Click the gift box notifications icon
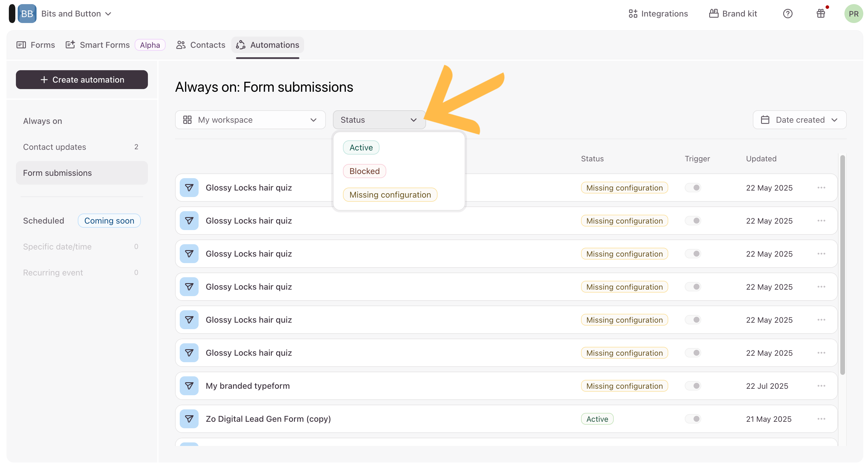Screen dimensions: 868x466 pos(821,14)
